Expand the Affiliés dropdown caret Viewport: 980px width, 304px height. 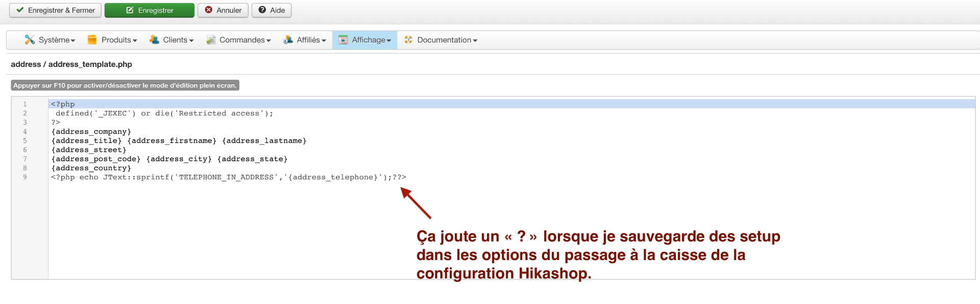324,41
